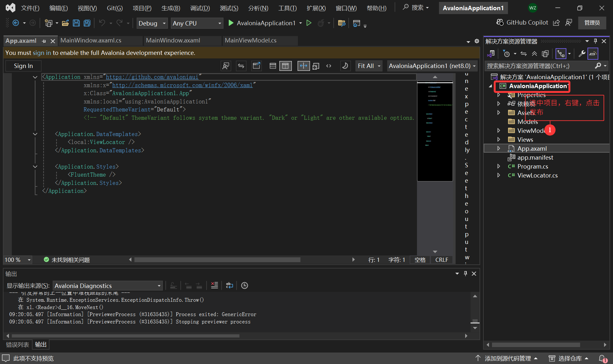Click the output timestamp clock icon

tap(245, 285)
